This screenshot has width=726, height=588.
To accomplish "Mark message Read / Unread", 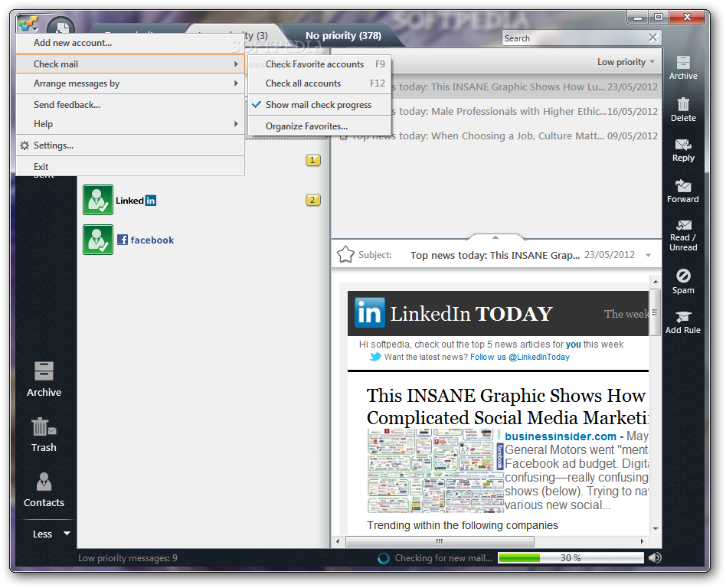I will click(683, 235).
